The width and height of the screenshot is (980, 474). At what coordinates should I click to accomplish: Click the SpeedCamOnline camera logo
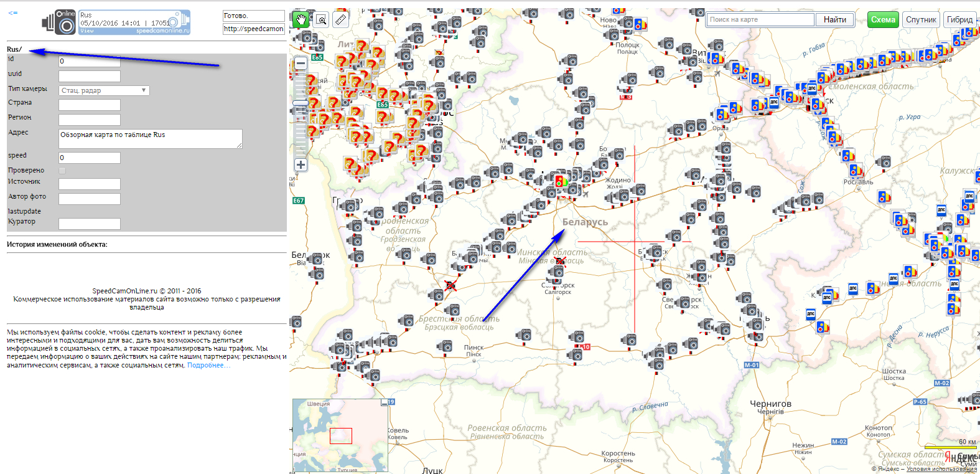point(59,22)
